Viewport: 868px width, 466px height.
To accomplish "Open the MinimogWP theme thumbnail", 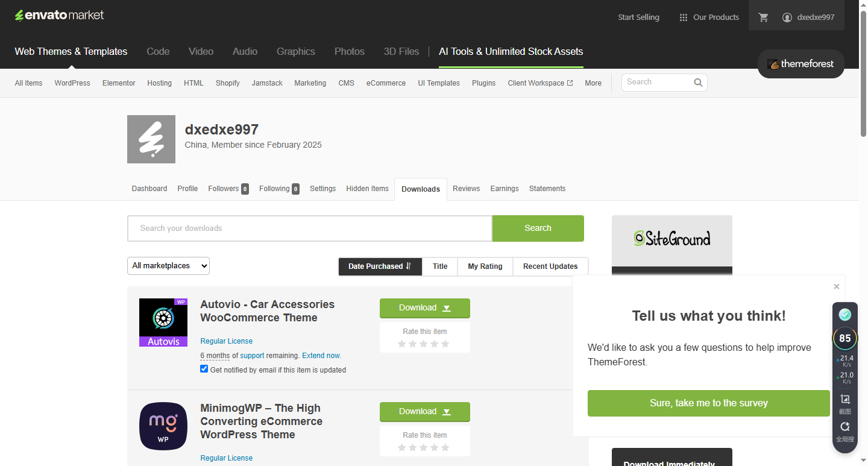I will tap(163, 426).
